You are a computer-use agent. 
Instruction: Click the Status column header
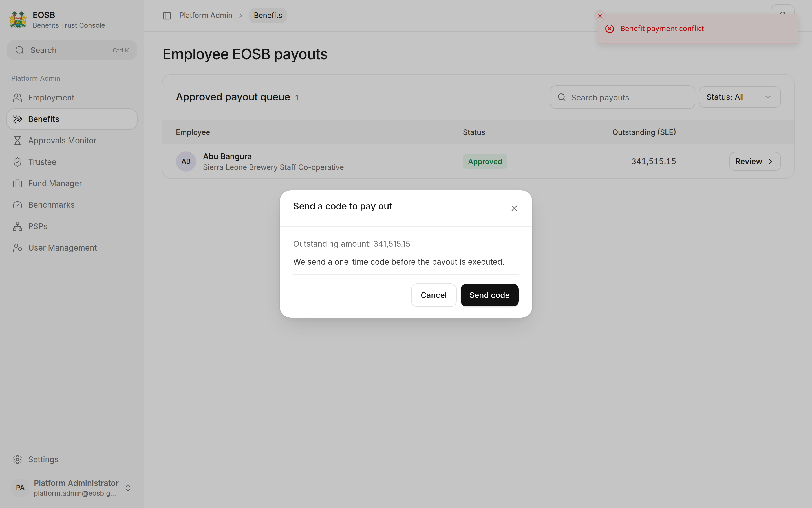point(474,132)
